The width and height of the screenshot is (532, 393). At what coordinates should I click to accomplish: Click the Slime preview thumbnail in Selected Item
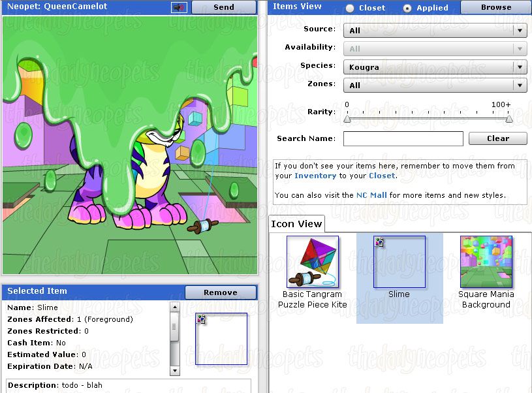[221, 339]
